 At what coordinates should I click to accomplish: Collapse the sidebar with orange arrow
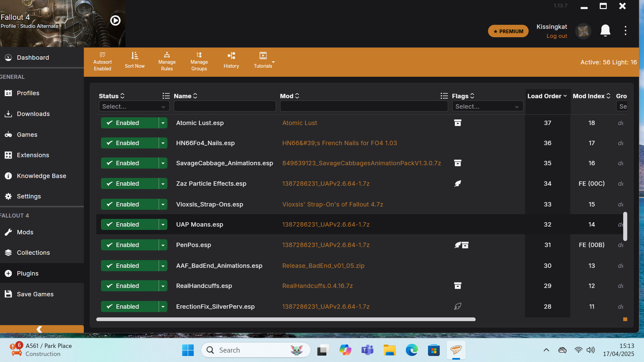pyautogui.click(x=39, y=329)
